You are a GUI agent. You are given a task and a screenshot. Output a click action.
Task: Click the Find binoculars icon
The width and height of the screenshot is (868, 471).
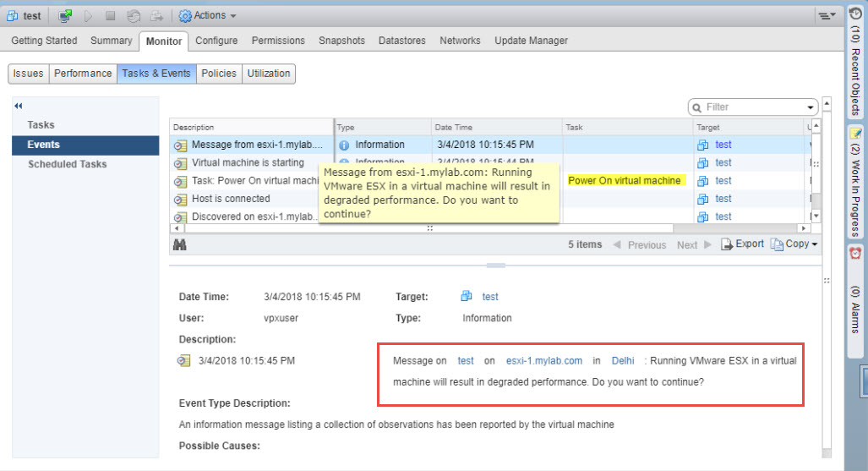click(180, 244)
